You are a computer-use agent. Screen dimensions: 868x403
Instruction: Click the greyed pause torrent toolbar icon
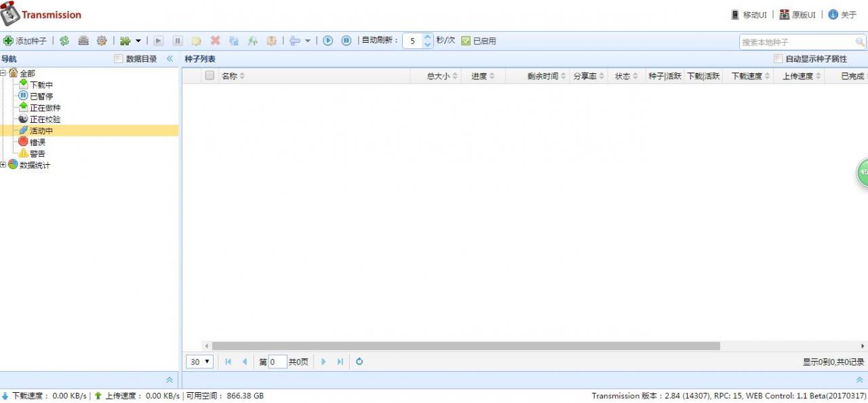click(178, 41)
